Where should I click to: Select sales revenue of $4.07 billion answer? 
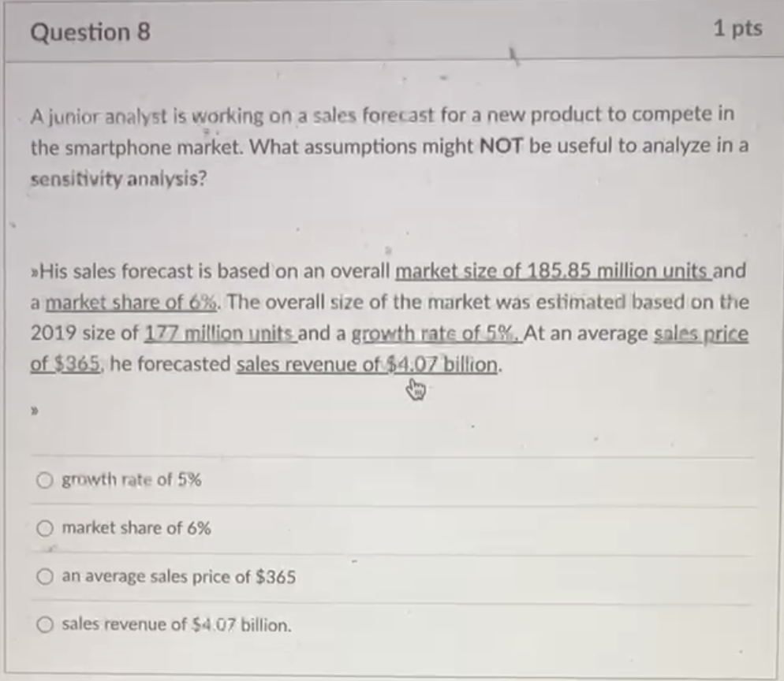point(46,625)
